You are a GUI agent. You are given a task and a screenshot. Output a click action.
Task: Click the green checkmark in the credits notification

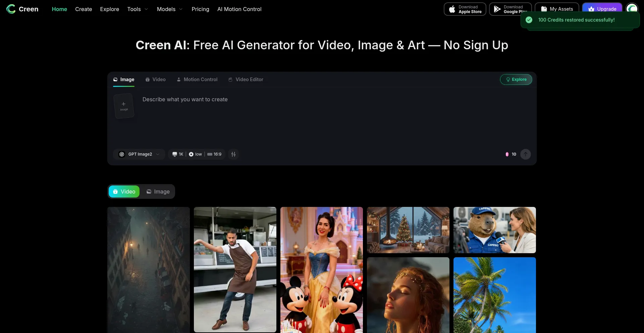[x=529, y=20]
